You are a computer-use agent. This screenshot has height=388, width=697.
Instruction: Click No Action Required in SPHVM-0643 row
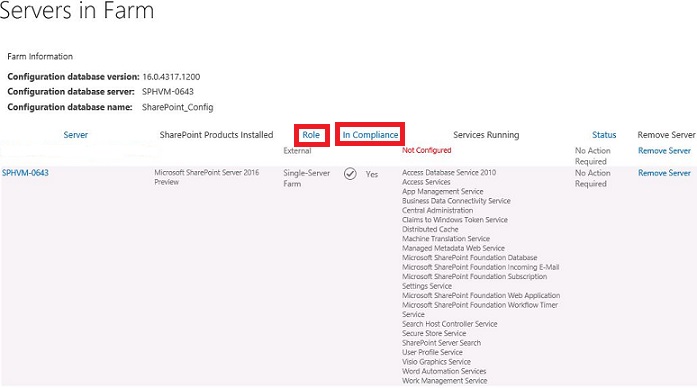tap(593, 178)
